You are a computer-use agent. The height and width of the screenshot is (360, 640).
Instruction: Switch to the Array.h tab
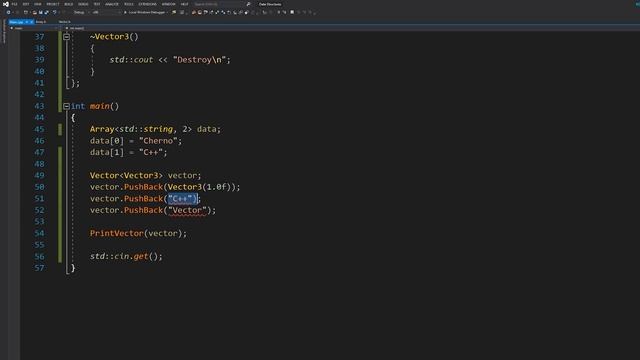(x=41, y=22)
